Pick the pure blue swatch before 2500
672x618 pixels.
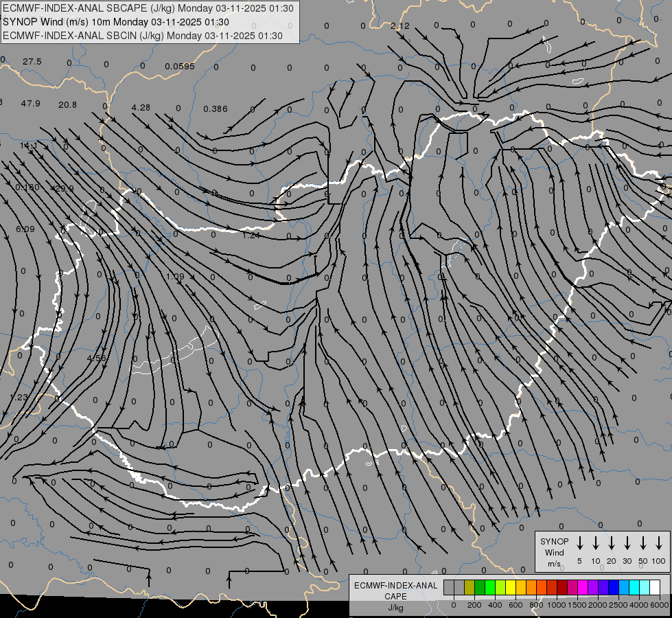tap(614, 587)
